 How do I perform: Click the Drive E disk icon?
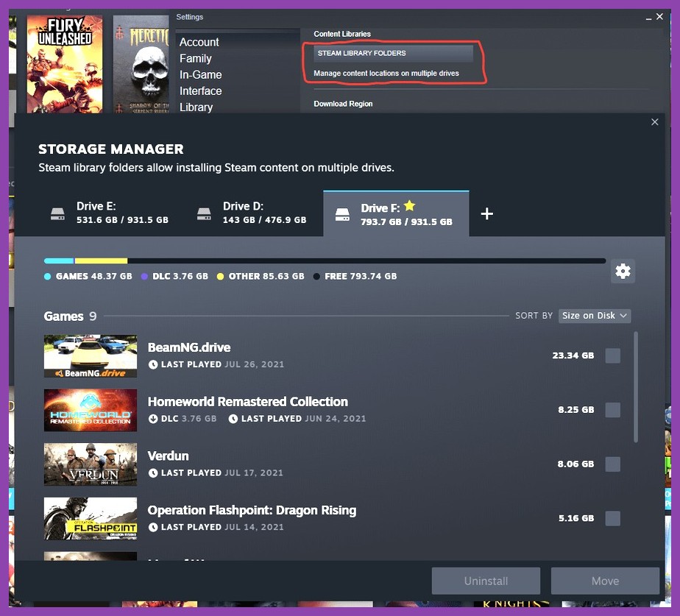pyautogui.click(x=57, y=213)
